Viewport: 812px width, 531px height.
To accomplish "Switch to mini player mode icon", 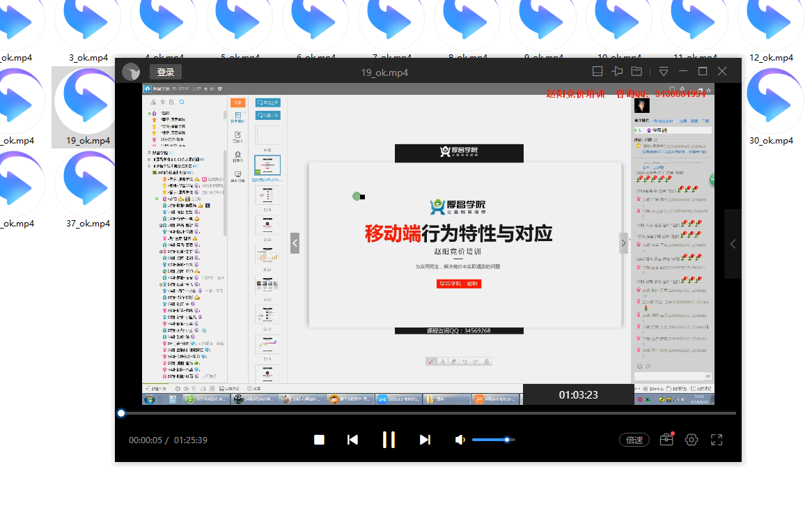I will click(598, 72).
